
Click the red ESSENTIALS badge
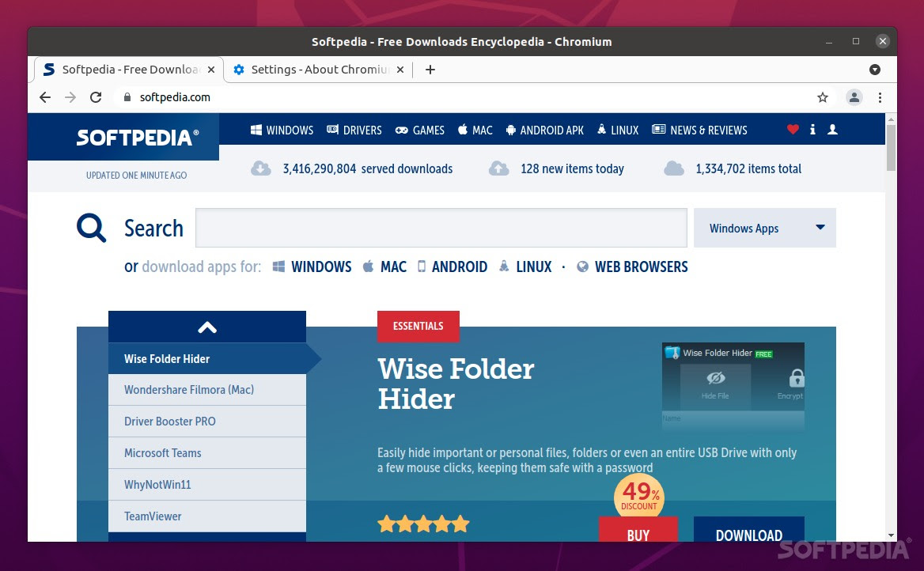418,326
